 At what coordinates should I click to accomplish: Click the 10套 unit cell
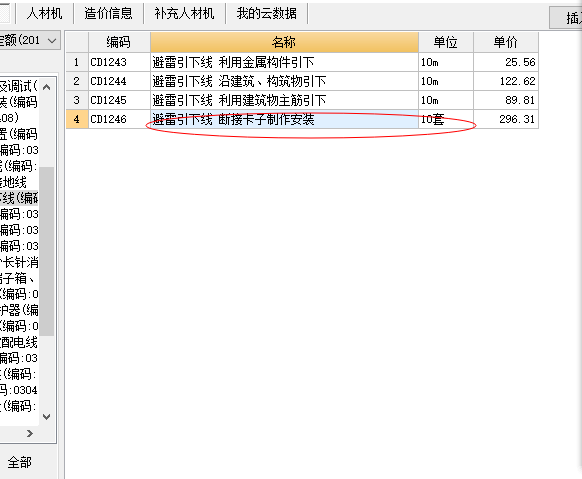coord(446,119)
